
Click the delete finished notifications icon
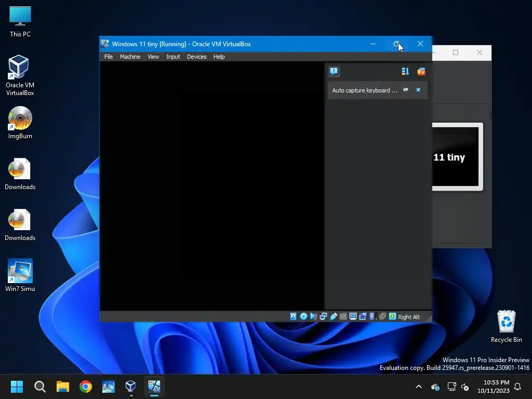point(421,71)
